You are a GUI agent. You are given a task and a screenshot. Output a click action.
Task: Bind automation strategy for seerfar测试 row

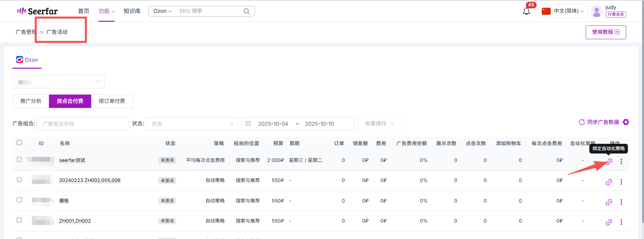click(609, 162)
